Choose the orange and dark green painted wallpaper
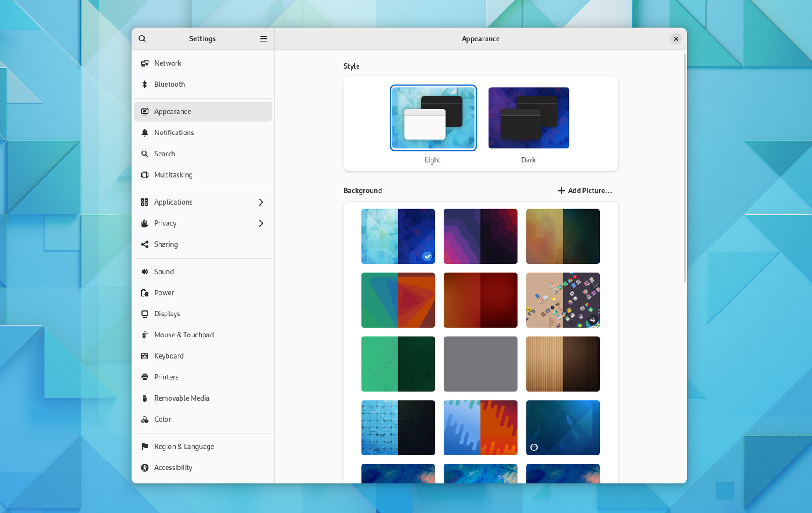 (563, 236)
